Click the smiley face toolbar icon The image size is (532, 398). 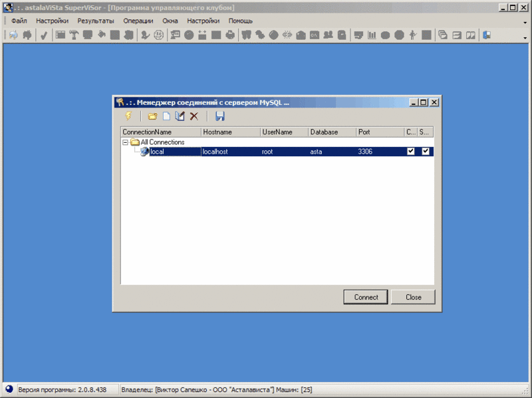click(158, 35)
